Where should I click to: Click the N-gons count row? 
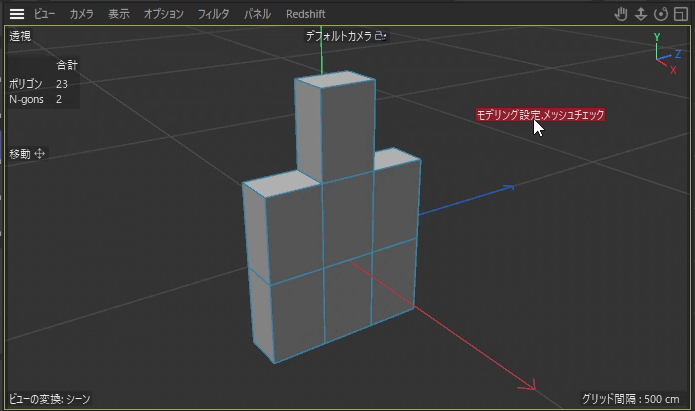[35, 99]
